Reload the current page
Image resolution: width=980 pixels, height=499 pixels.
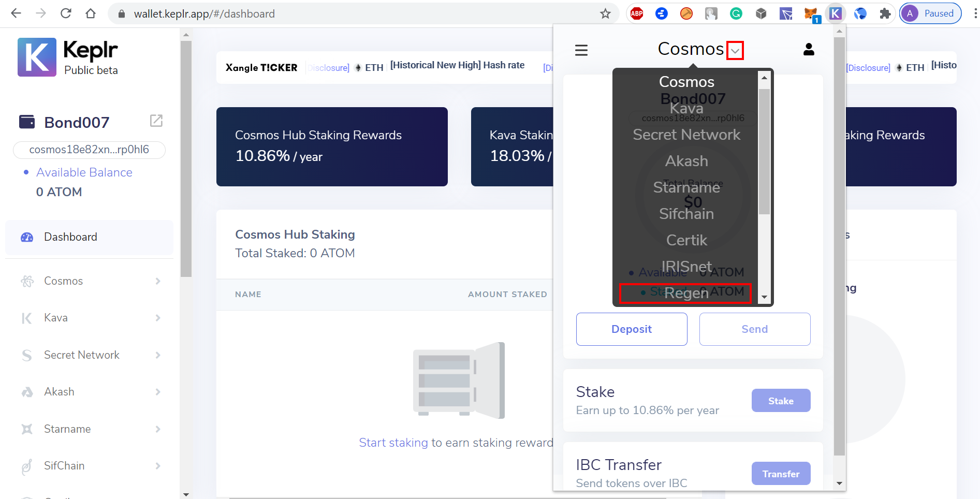coord(66,13)
